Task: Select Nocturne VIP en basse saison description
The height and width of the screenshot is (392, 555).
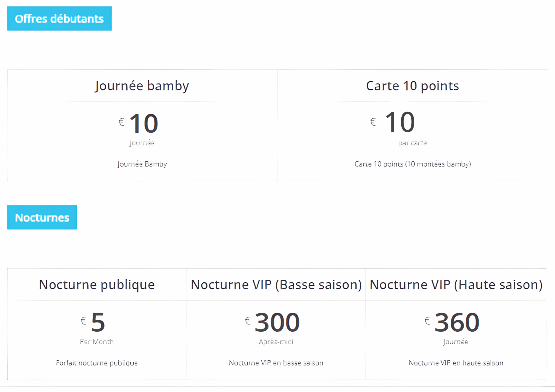Action: pyautogui.click(x=276, y=363)
